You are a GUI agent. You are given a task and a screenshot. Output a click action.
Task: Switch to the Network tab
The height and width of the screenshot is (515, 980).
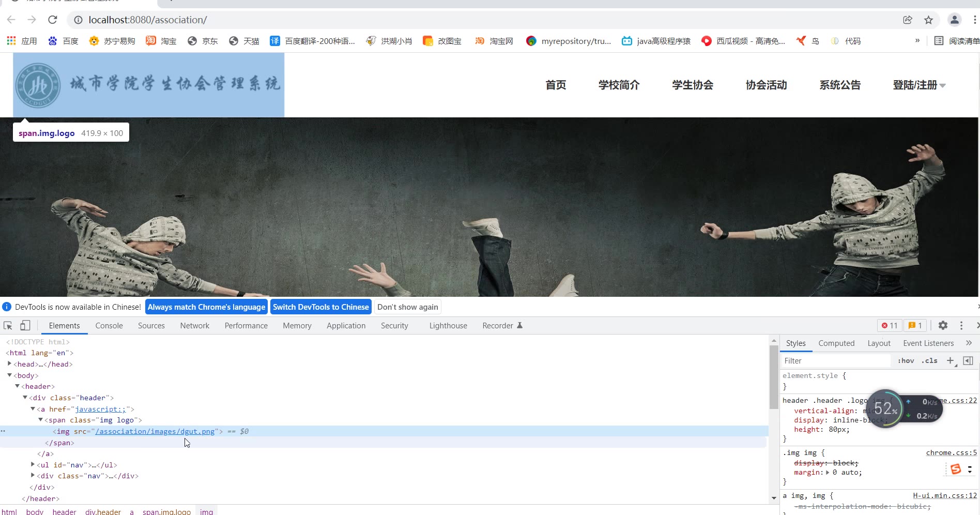pos(195,326)
